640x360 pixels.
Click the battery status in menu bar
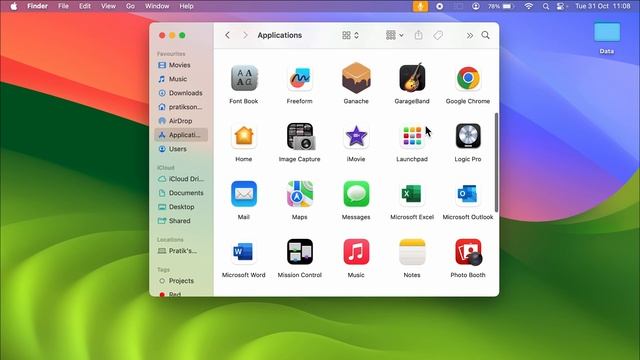click(500, 6)
